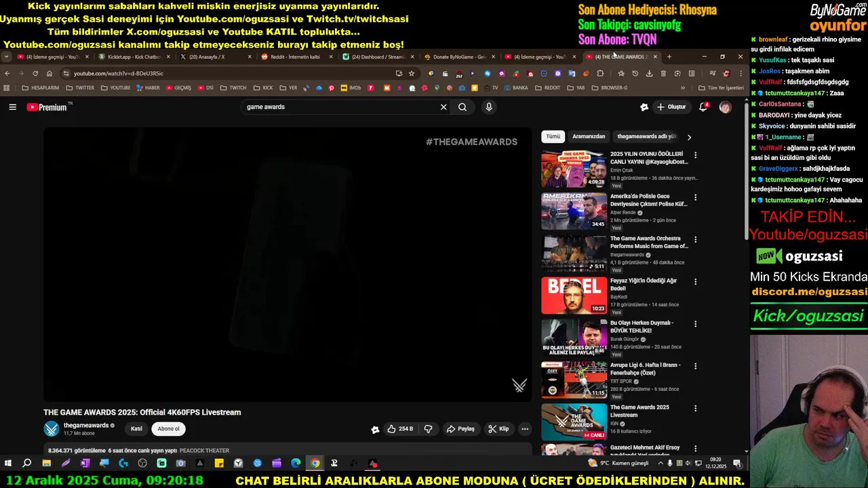Open options for '2025 YILIN OYUNU ÖDÜLLERİ' video
Screen dimensions: 868x488
pos(695,155)
